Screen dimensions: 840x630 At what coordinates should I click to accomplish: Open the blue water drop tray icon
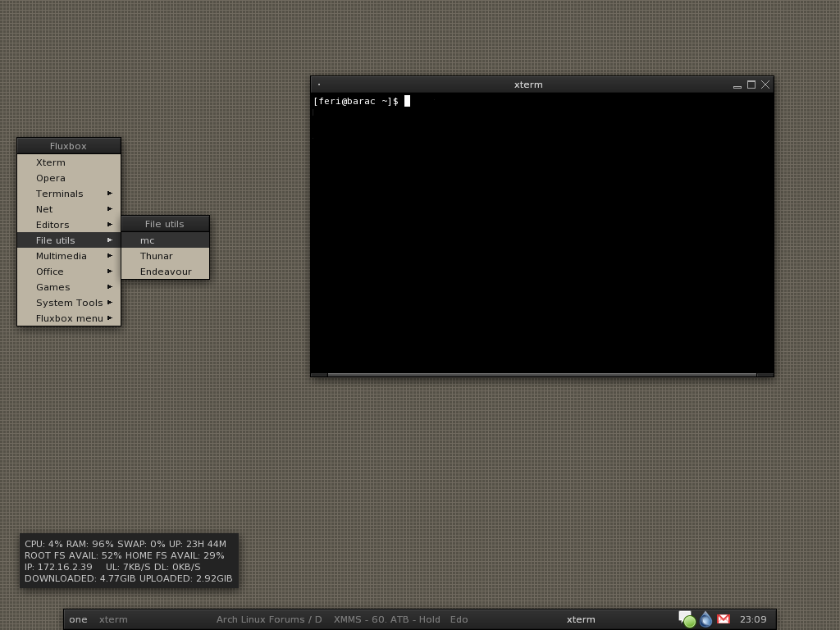point(705,619)
